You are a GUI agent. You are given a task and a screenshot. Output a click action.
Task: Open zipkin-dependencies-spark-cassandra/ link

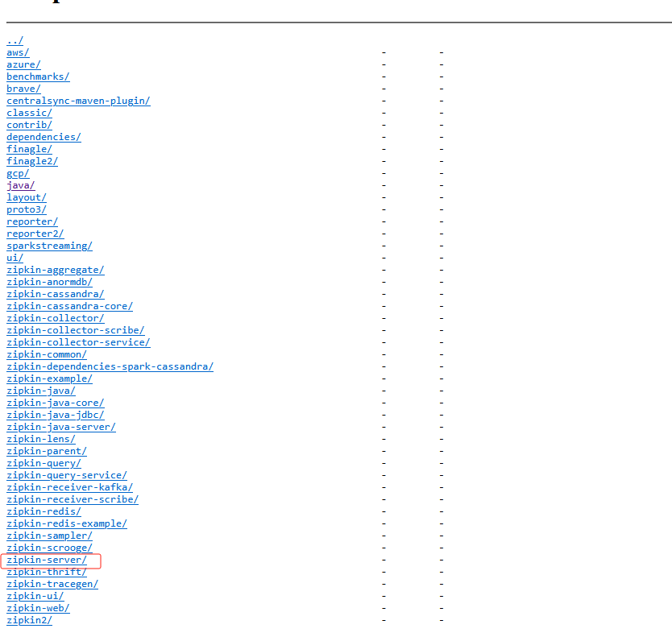[x=110, y=366]
